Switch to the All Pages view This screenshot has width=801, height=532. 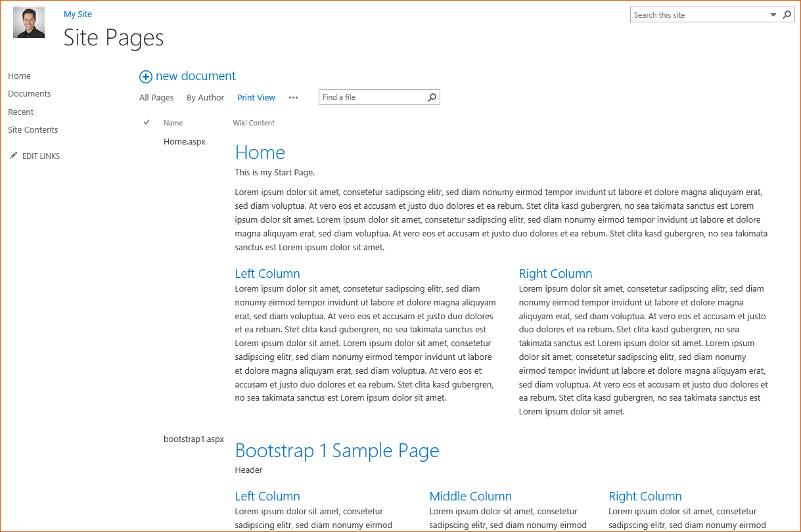pos(156,97)
